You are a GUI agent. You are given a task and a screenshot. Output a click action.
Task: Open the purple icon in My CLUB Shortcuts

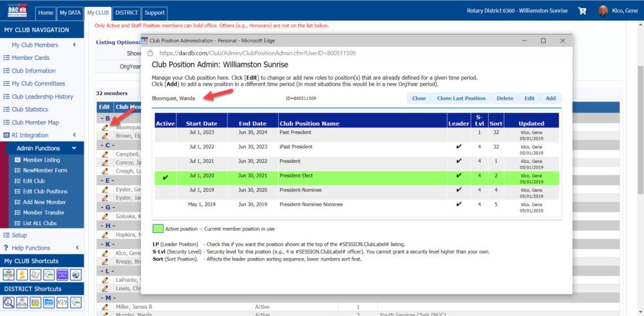(62, 275)
